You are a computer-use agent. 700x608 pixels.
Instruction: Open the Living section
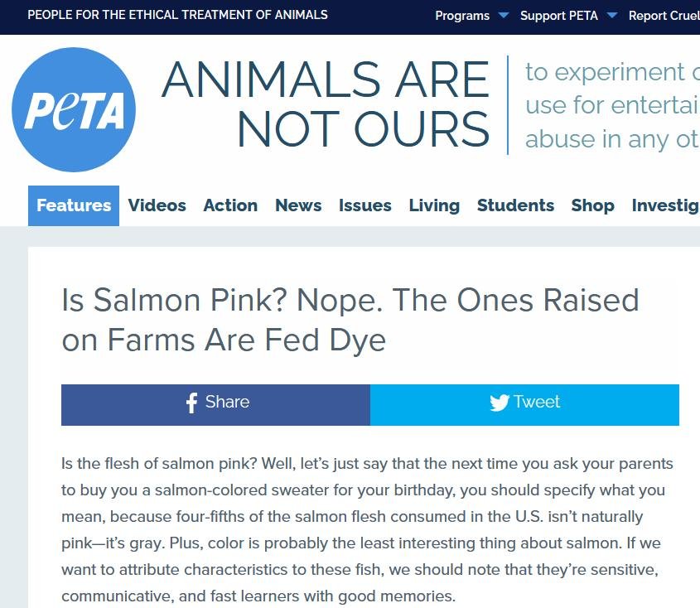[434, 205]
